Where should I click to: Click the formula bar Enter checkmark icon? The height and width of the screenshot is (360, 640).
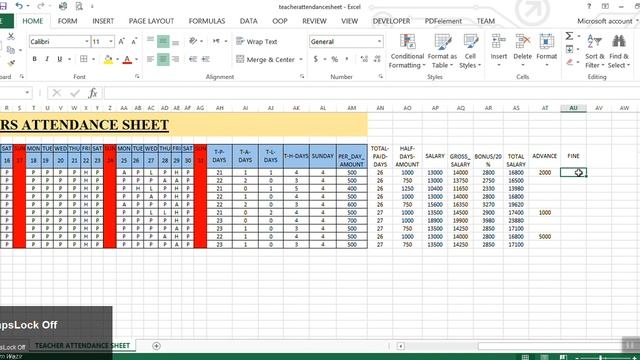75,93
